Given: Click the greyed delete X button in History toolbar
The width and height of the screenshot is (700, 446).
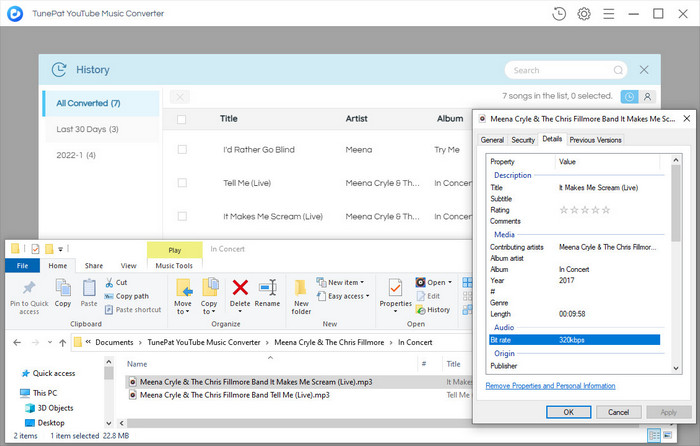Looking at the screenshot, I should click(179, 97).
